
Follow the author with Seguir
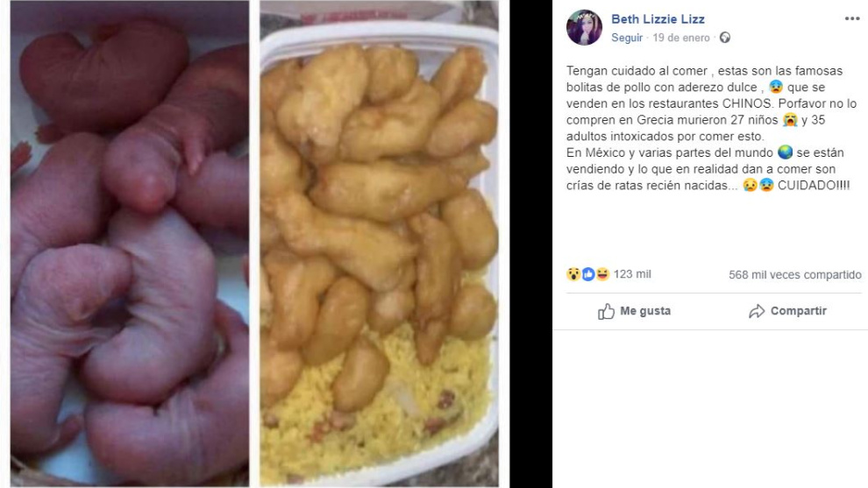tap(627, 38)
